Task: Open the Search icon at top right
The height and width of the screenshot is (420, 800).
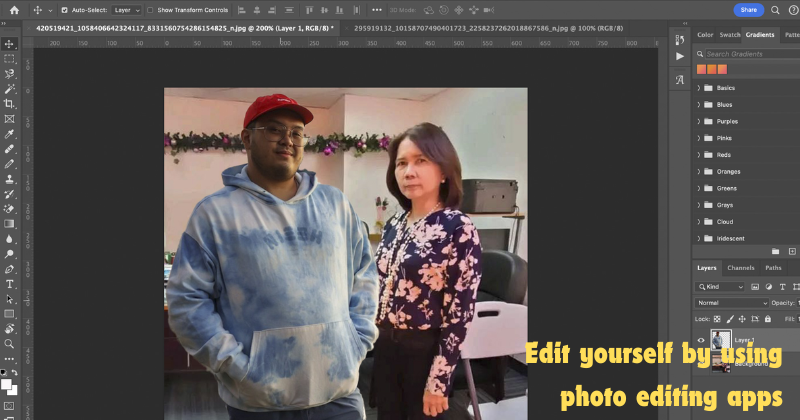Action: click(775, 10)
